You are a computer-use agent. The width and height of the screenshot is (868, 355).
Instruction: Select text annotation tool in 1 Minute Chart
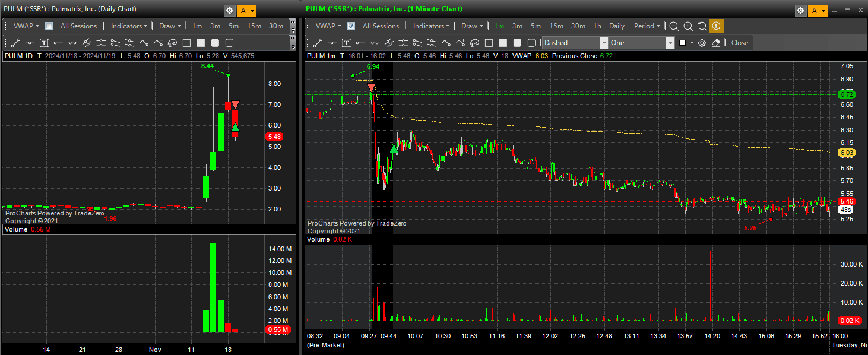coord(346,43)
